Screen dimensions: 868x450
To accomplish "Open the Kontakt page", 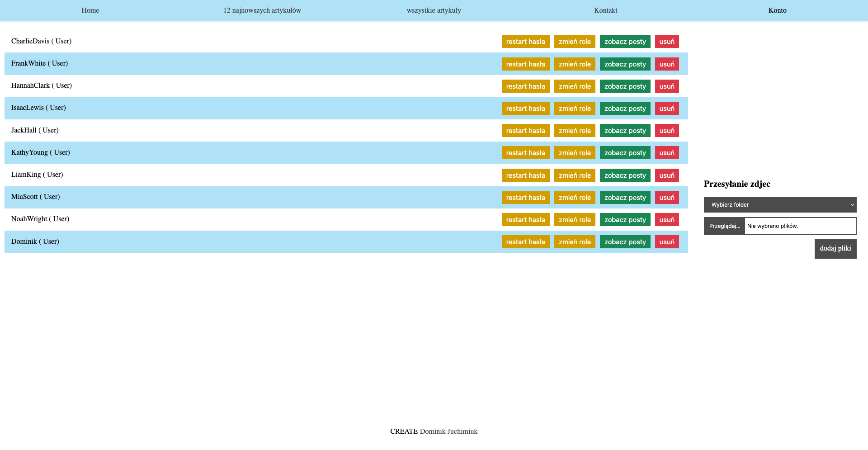I will click(605, 10).
